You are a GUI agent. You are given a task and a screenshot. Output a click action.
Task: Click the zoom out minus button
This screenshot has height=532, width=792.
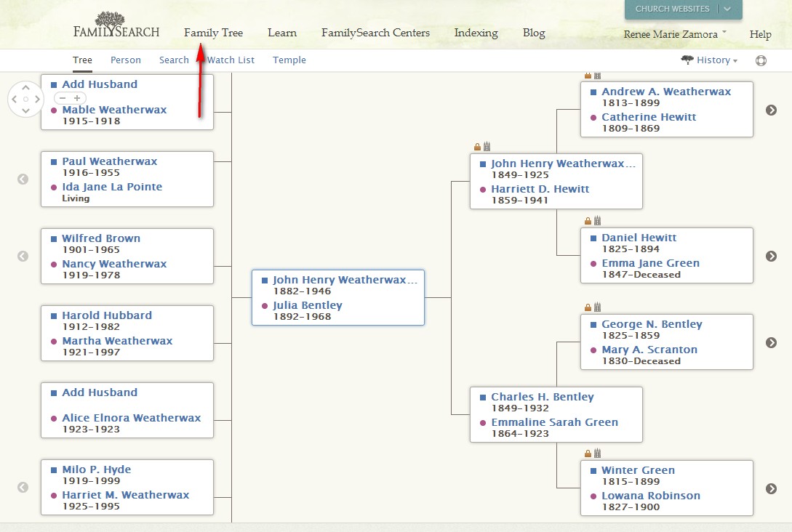pyautogui.click(x=63, y=98)
